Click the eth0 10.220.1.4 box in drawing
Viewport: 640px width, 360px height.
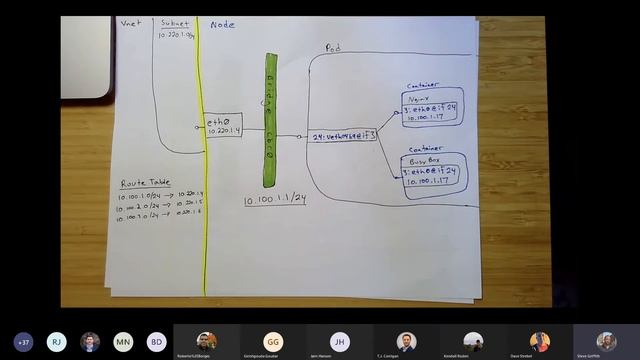(223, 125)
